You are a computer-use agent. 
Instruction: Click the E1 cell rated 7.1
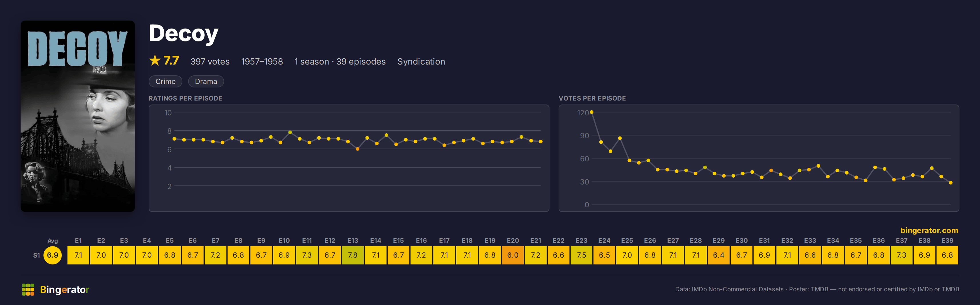pyautogui.click(x=78, y=255)
